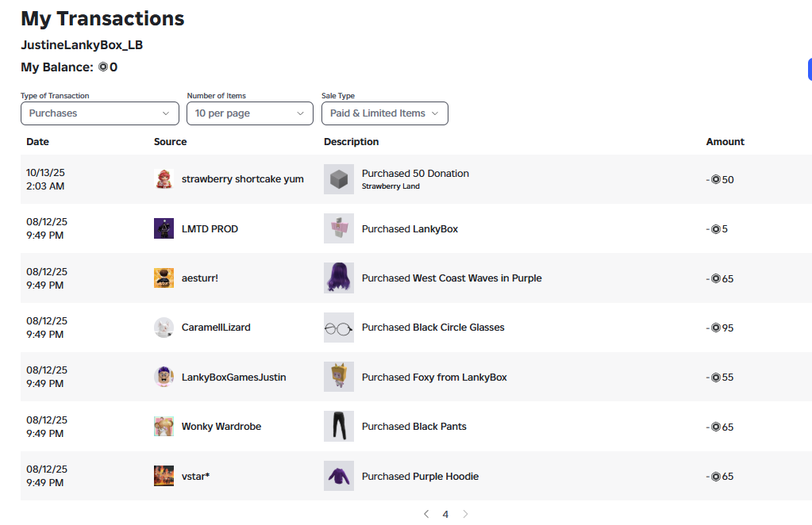
Task: Click the Purchased Black Pants item name
Action: tap(414, 426)
